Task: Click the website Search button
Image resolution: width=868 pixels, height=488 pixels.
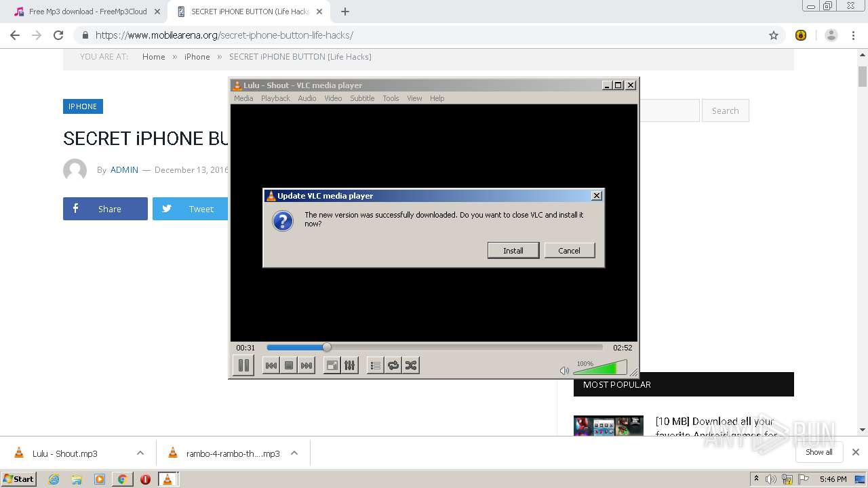Action: tap(725, 110)
